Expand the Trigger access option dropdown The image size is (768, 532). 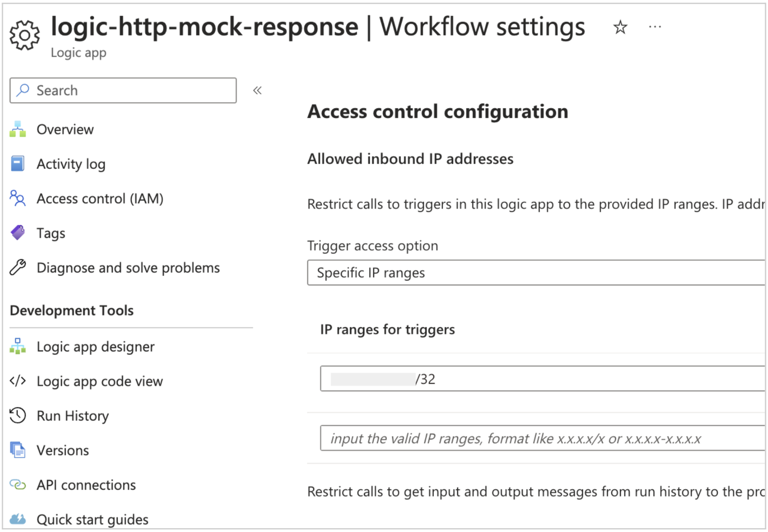(x=535, y=272)
